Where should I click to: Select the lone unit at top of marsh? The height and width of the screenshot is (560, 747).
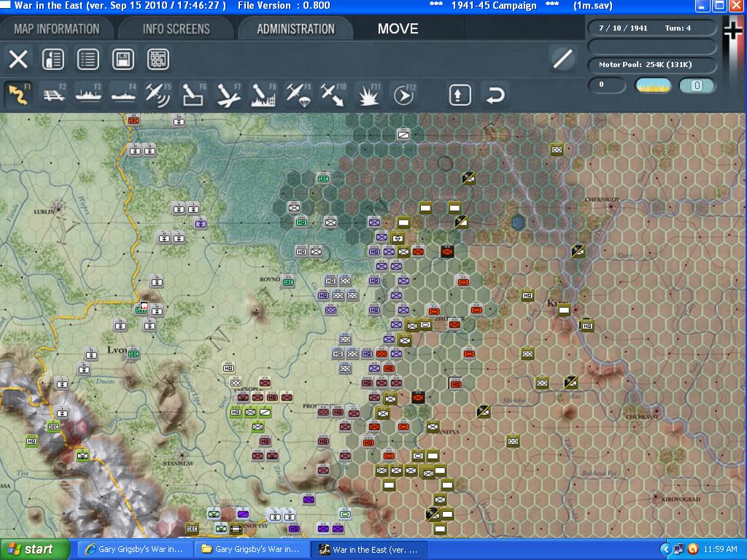pyautogui.click(x=403, y=134)
